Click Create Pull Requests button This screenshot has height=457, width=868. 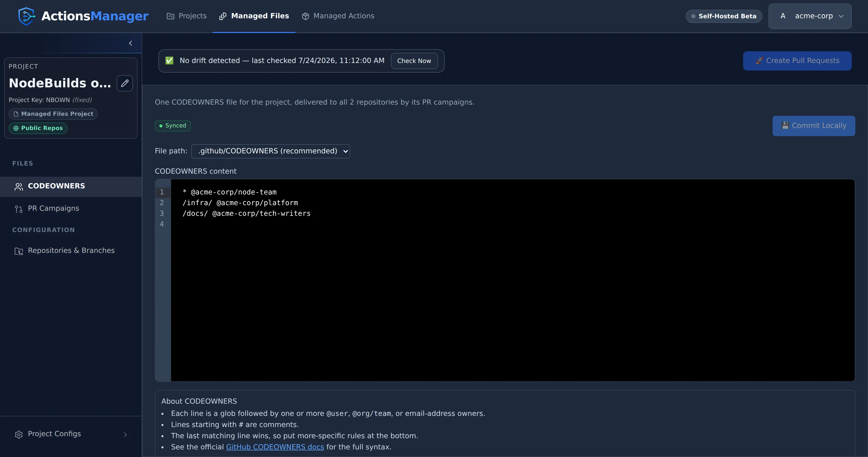point(797,61)
